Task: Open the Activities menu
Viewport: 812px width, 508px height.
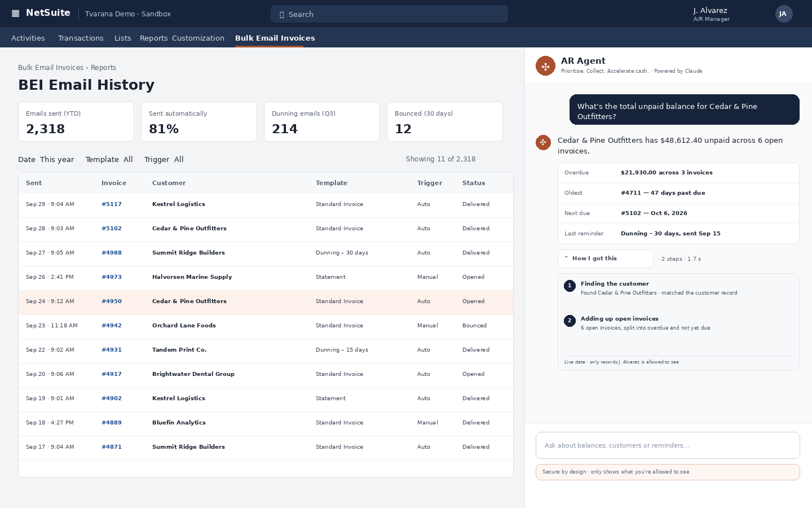Action: click(x=28, y=38)
